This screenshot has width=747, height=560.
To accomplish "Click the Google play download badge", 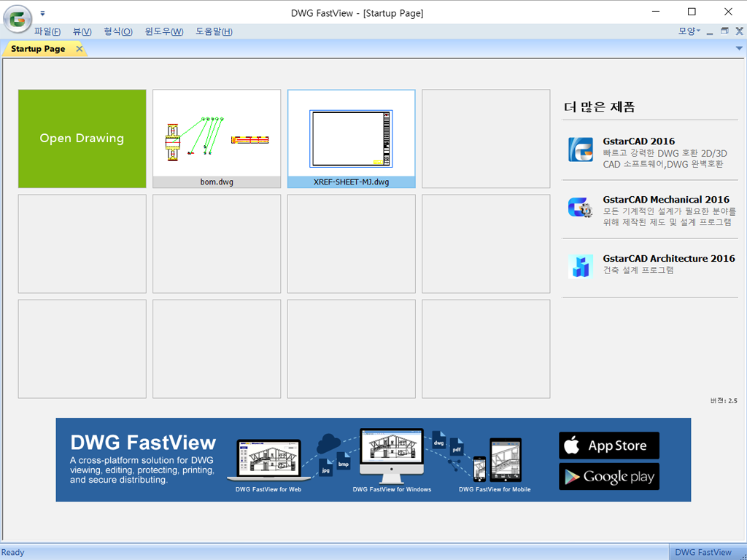I will click(x=609, y=477).
